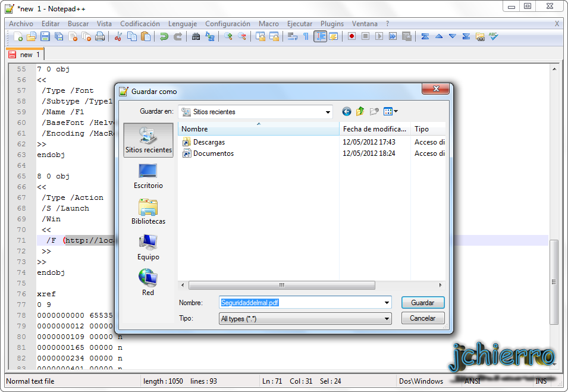The image size is (568, 392).
Task: Click the green Undo arrow
Action: [x=164, y=37]
